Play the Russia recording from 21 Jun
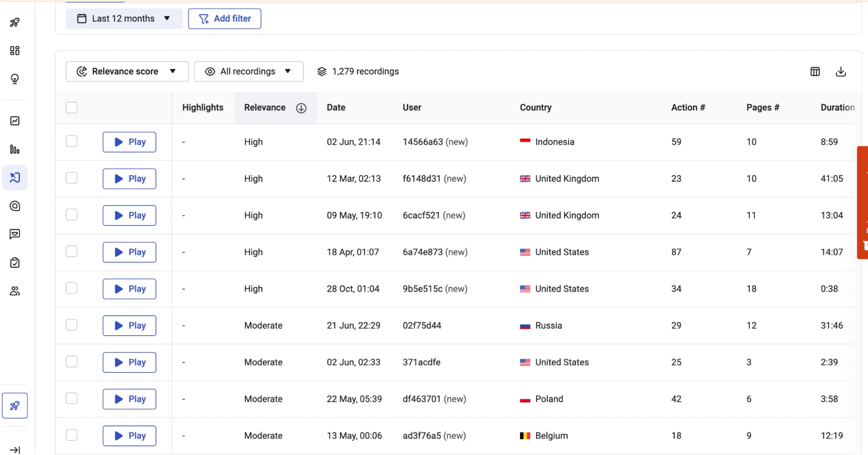 [129, 326]
